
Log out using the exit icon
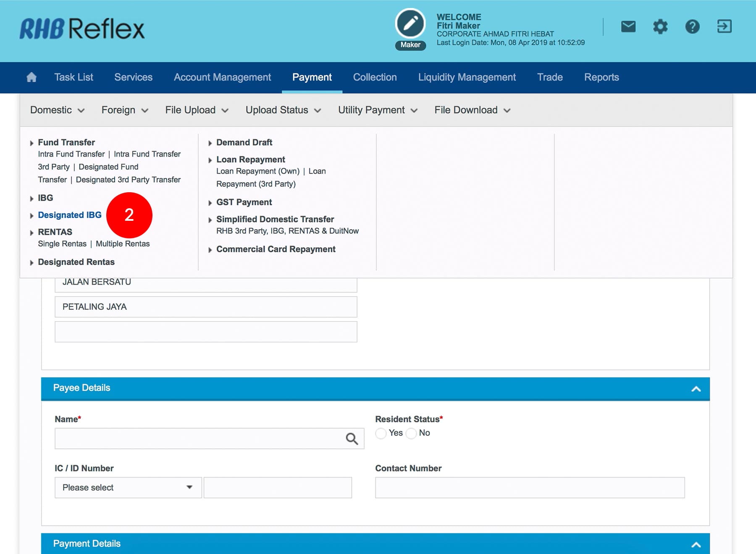pyautogui.click(x=724, y=26)
